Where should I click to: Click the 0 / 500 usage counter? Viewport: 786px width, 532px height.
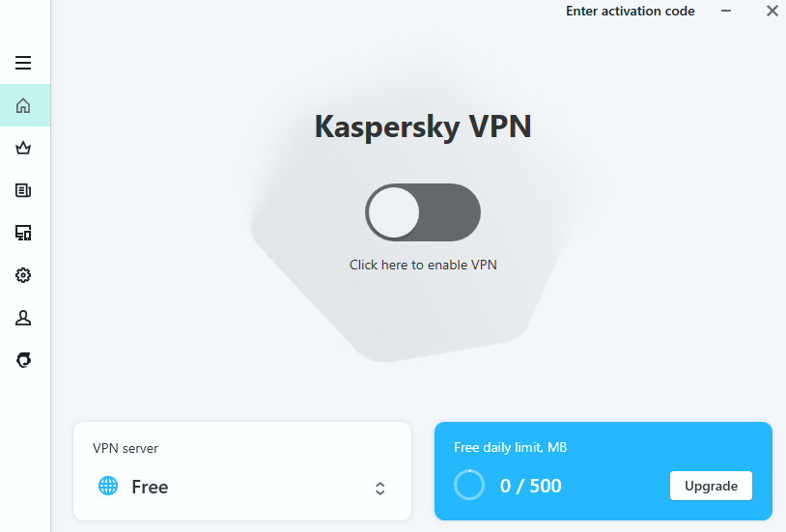pyautogui.click(x=530, y=486)
